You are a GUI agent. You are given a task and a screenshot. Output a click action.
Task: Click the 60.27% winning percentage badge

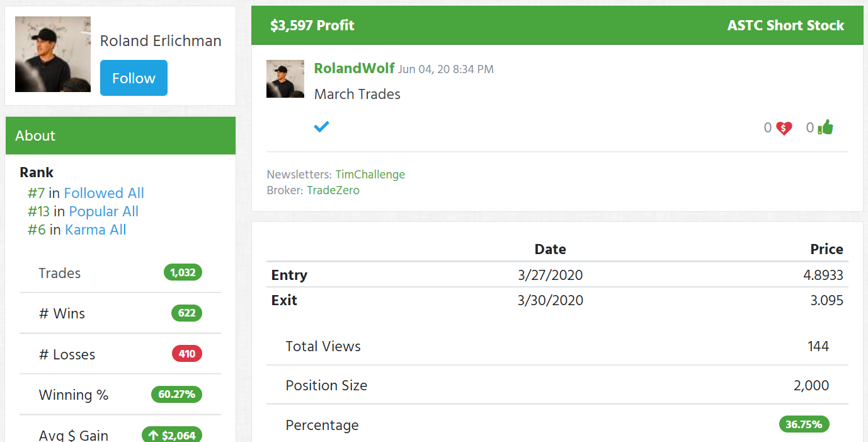[x=176, y=395]
